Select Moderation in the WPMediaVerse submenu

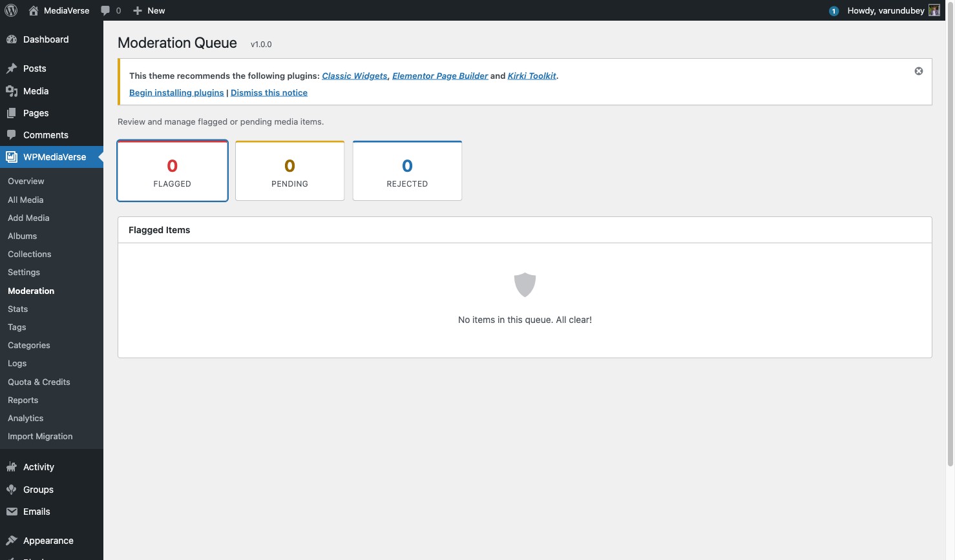tap(30, 291)
